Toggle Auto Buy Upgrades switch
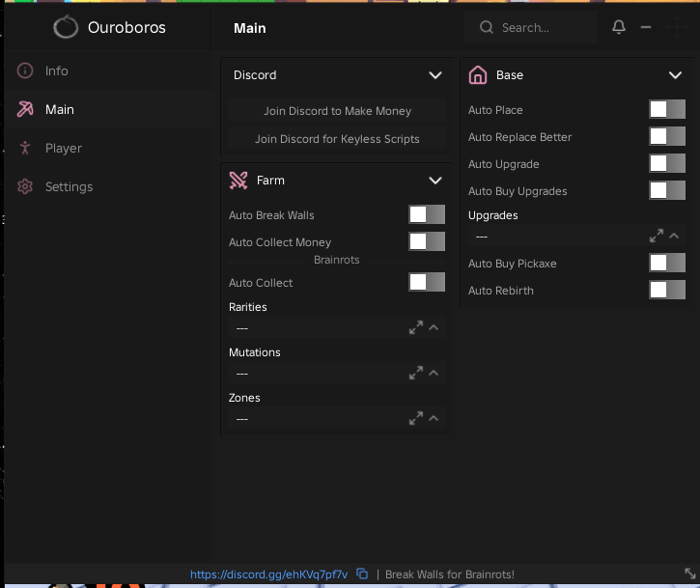This screenshot has width=700, height=588. [667, 190]
